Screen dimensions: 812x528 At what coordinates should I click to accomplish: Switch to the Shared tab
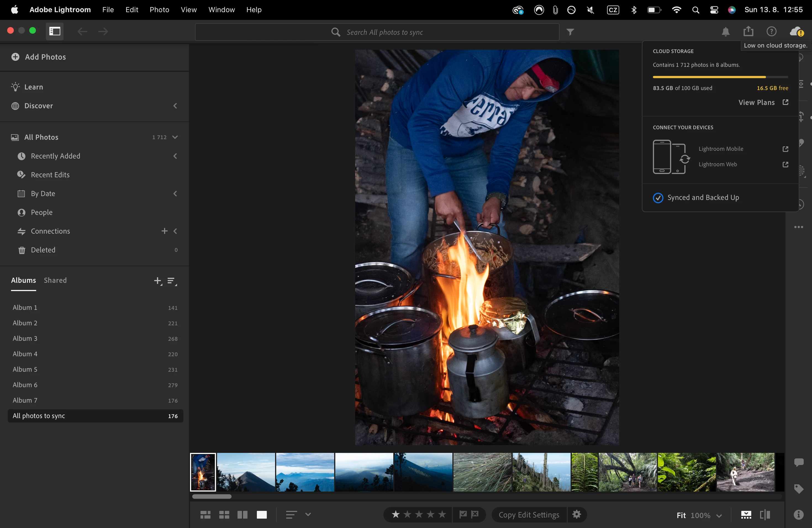[55, 280]
